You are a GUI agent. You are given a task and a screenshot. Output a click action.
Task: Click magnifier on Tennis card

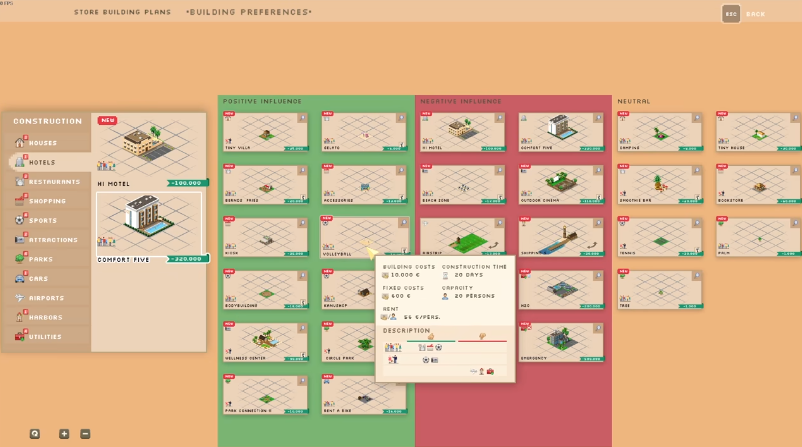tap(697, 223)
